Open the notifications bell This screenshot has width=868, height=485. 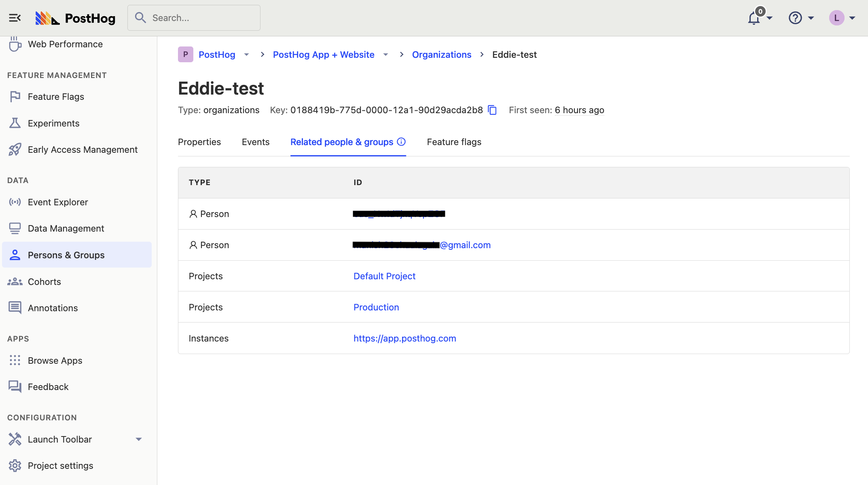[x=754, y=18]
